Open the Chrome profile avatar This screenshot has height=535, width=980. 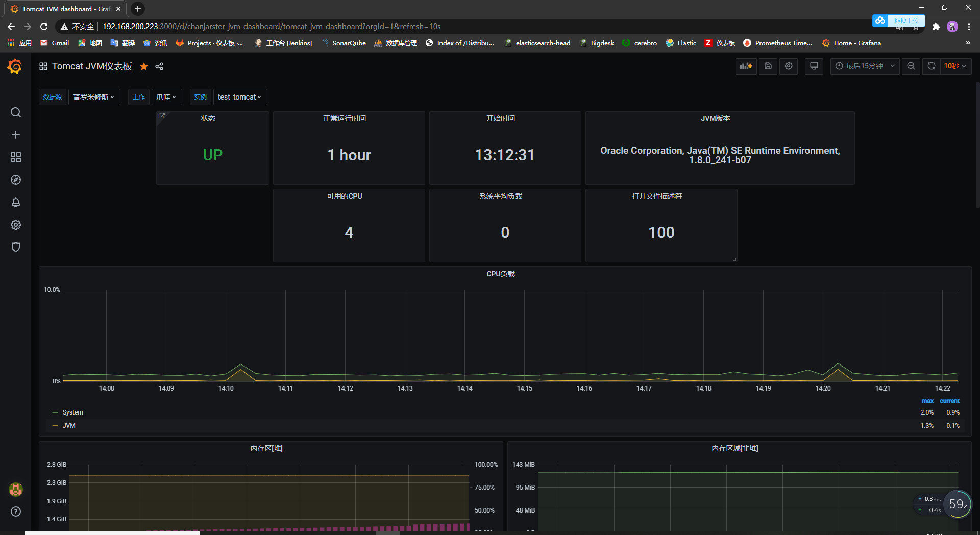[952, 27]
